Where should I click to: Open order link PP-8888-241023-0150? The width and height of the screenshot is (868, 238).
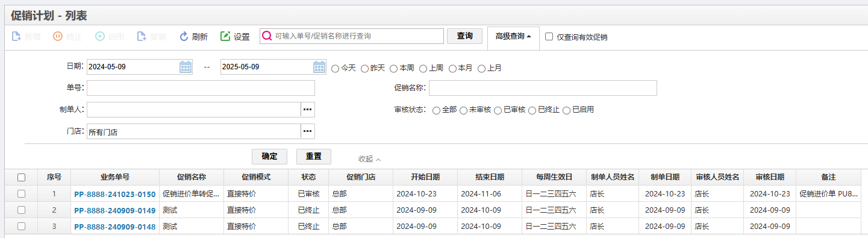114,194
